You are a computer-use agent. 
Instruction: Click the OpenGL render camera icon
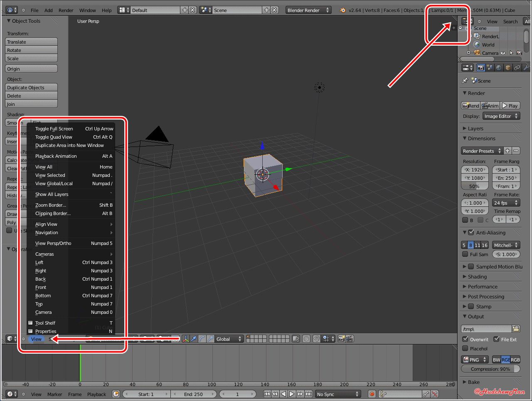[341, 339]
